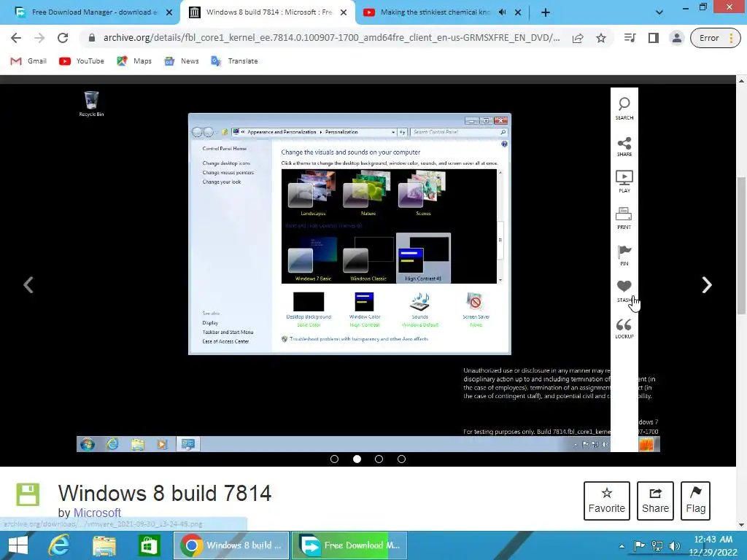The height and width of the screenshot is (560, 747).
Task: Open the Translate bookmark
Action: [x=234, y=61]
